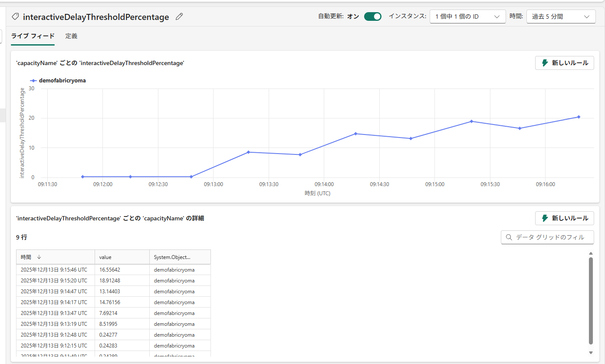
Task: Click the data grid filter search box
Action: [x=547, y=237]
